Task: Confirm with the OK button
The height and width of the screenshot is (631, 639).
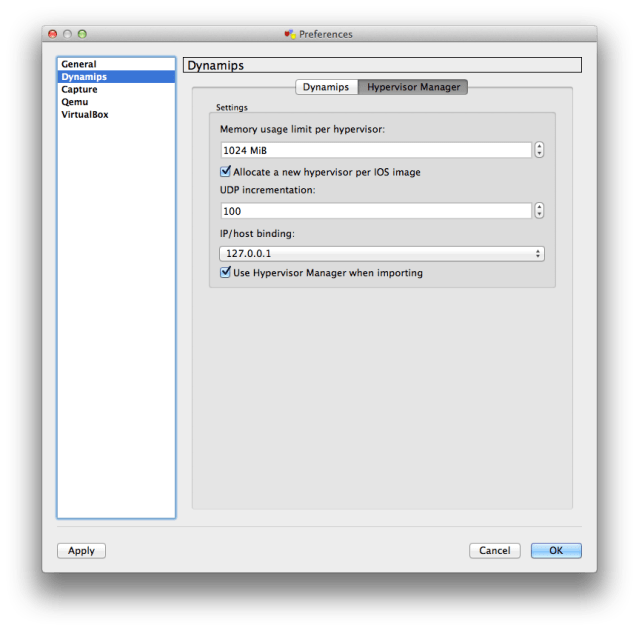Action: (556, 551)
